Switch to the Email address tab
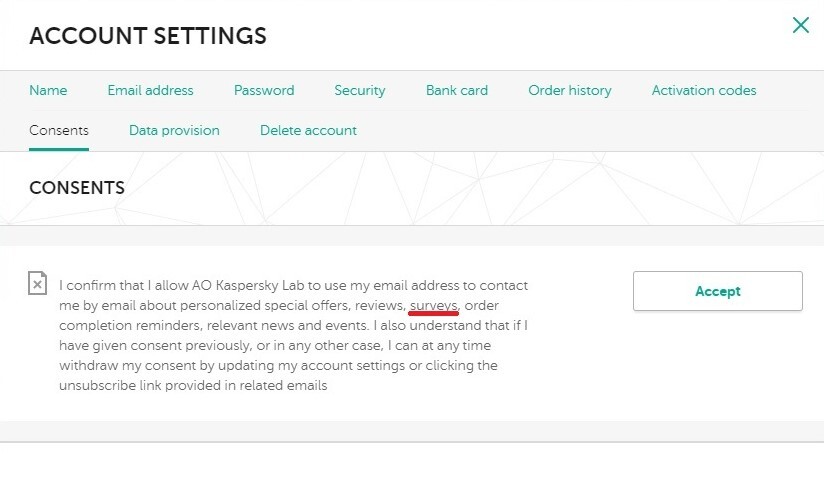The width and height of the screenshot is (824, 481). [x=150, y=90]
